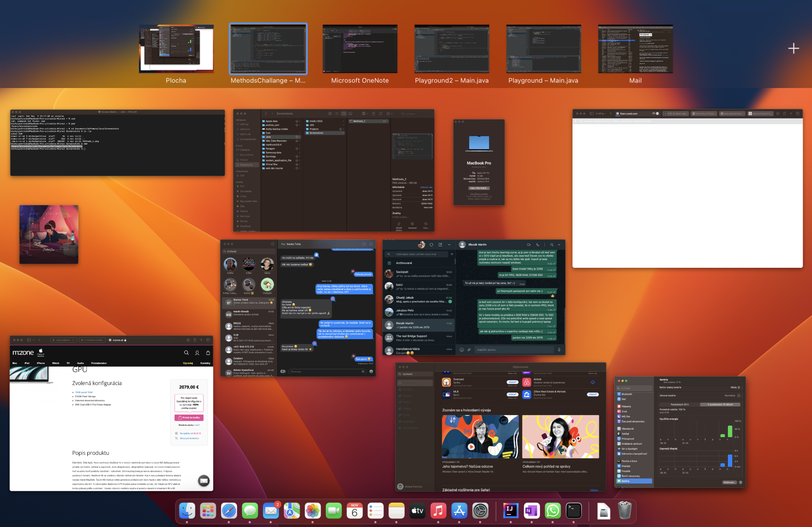Open the Mail dock icon with badge
Screen dimensions: 812x527
(271, 510)
